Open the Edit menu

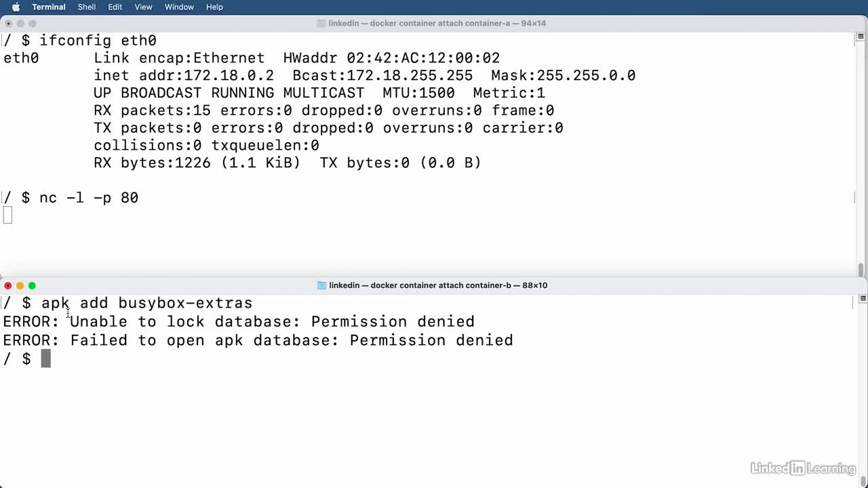click(x=115, y=7)
